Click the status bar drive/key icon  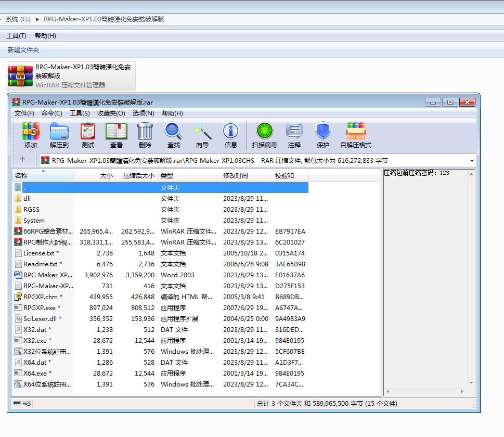[x=22, y=403]
